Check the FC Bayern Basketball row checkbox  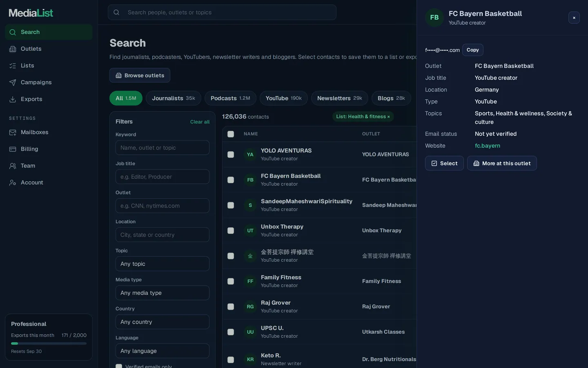pyautogui.click(x=231, y=180)
